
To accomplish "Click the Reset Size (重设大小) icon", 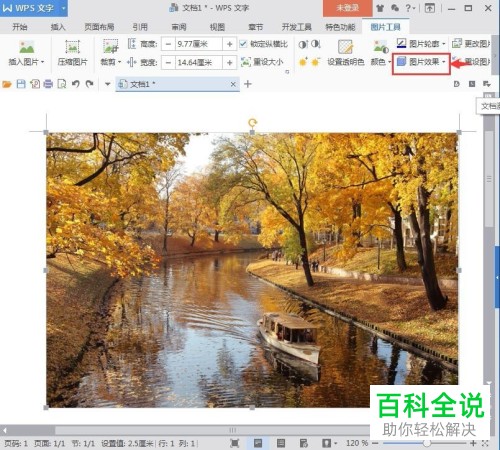I will pos(246,62).
